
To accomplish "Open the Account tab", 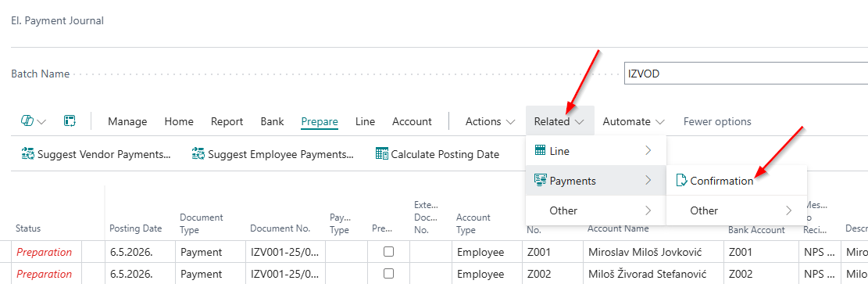I will [x=412, y=121].
